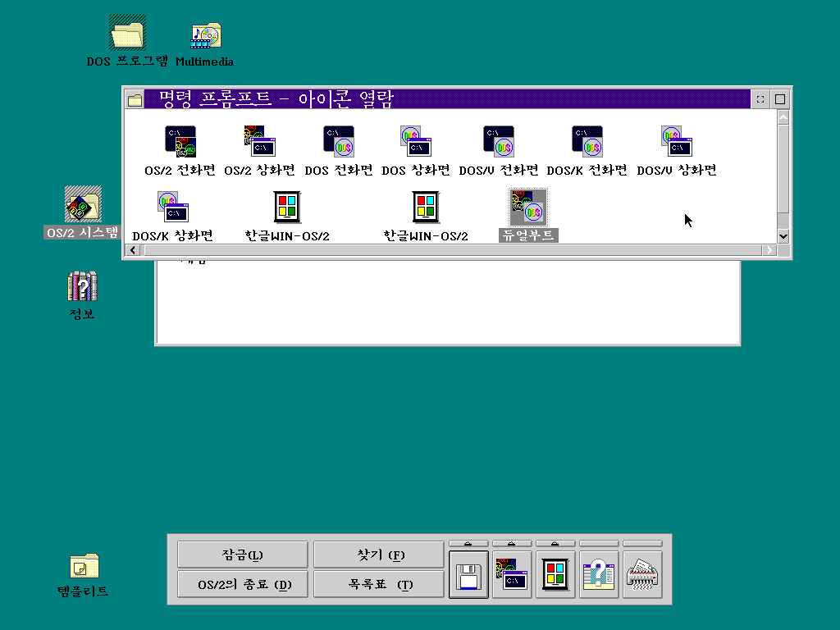Click the shredder icon in LaunchPad
840x630 pixels.
[x=642, y=575]
